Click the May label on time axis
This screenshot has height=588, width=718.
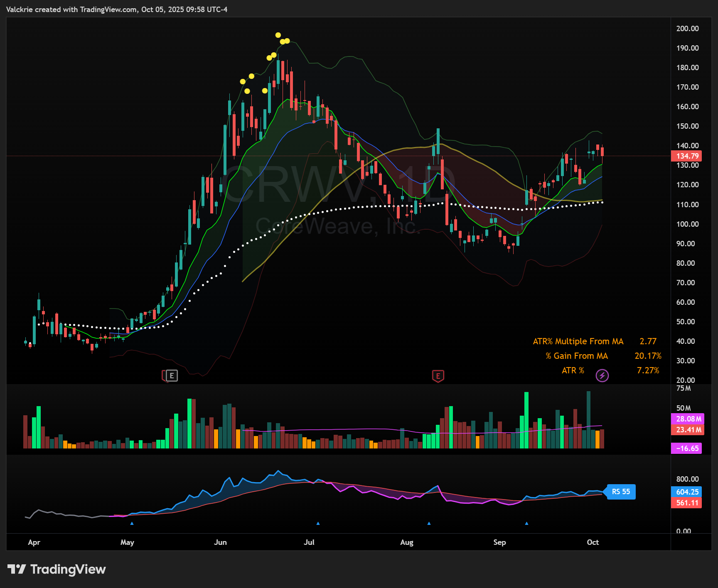pos(127,542)
